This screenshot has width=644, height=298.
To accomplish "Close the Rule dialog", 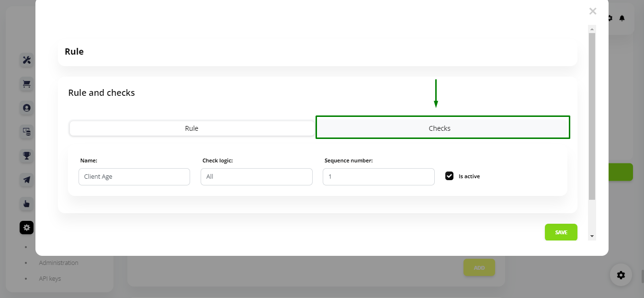I will [593, 11].
